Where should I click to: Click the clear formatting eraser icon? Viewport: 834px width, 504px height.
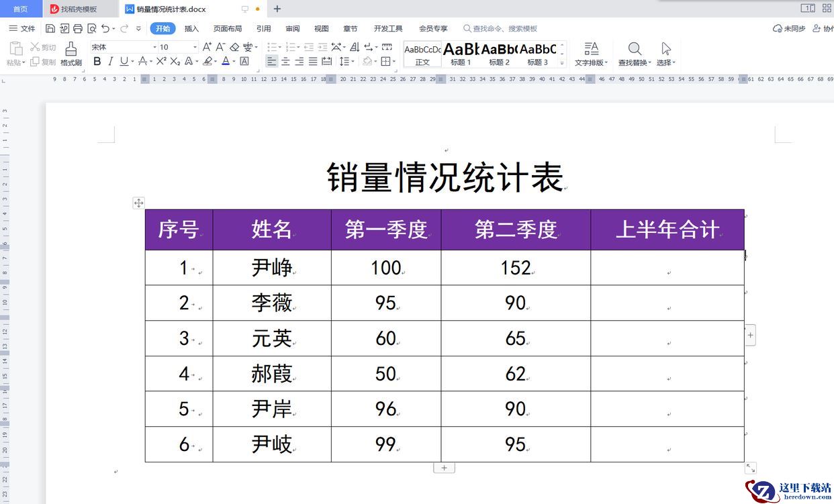234,47
